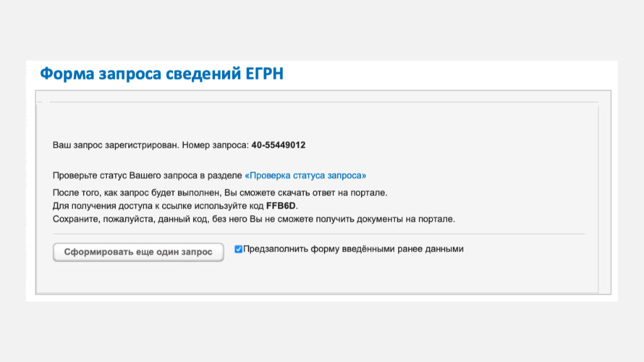Screen dimensions: 644x362
Task: Click the «После того, как запрос» sentence start
Action: pyautogui.click(x=94, y=192)
